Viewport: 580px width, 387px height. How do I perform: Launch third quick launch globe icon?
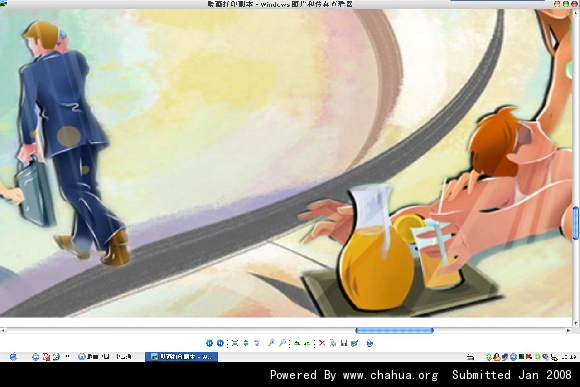pos(56,357)
